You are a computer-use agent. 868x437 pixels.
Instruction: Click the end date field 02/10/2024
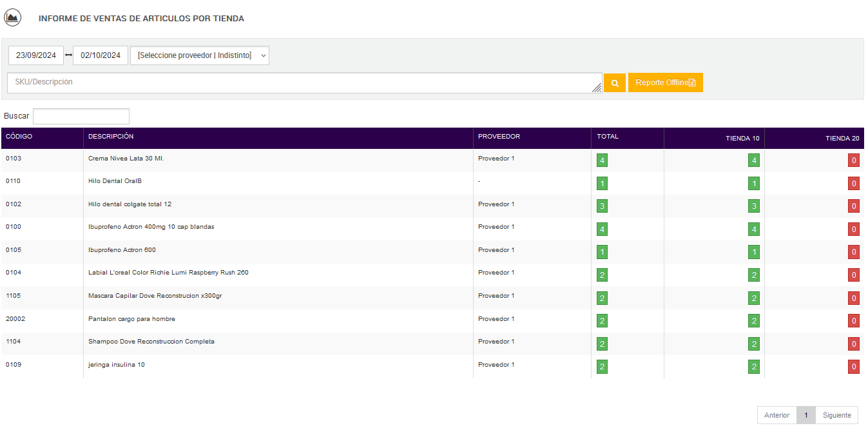point(101,55)
